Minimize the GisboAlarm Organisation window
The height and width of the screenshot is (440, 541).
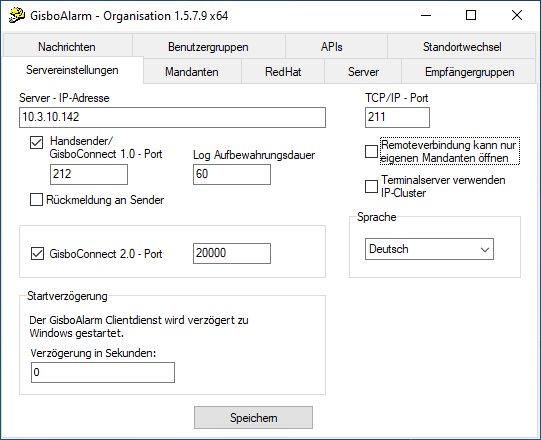coord(426,15)
